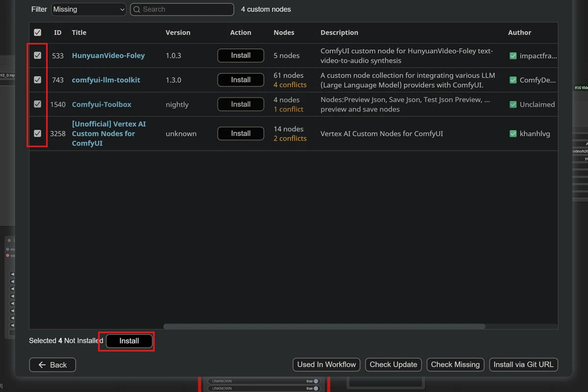588x392 pixels.
Task: Click the green check icon beside Unclaimed
Action: (x=513, y=105)
